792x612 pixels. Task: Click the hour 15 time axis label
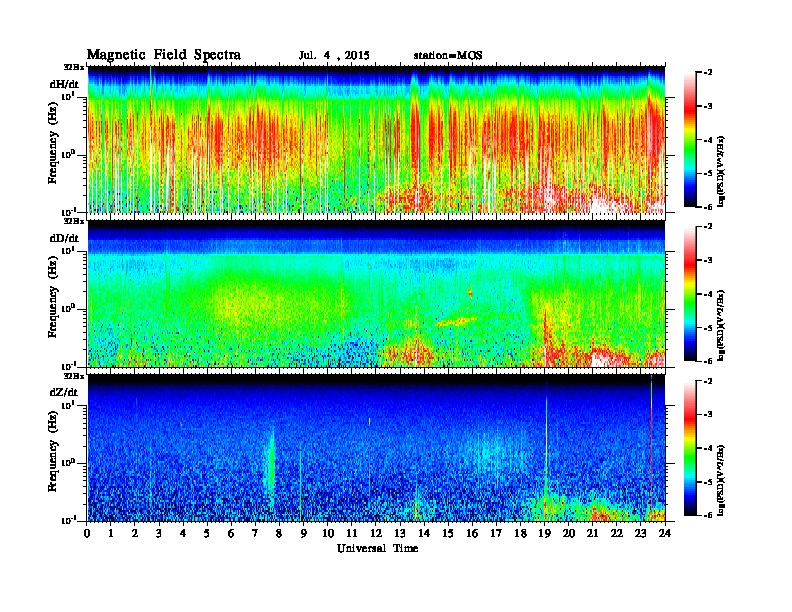448,533
